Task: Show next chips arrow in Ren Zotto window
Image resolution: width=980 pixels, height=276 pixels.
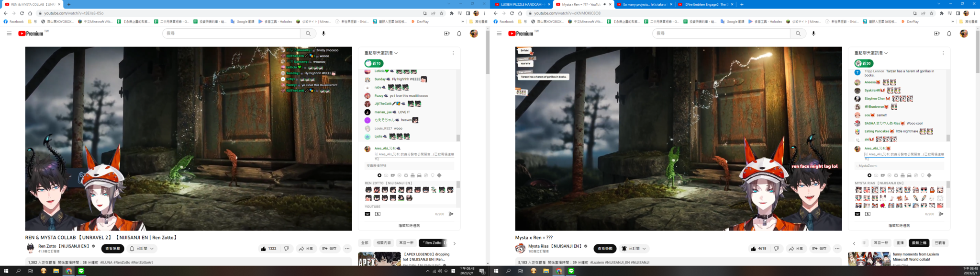Action: (x=455, y=243)
